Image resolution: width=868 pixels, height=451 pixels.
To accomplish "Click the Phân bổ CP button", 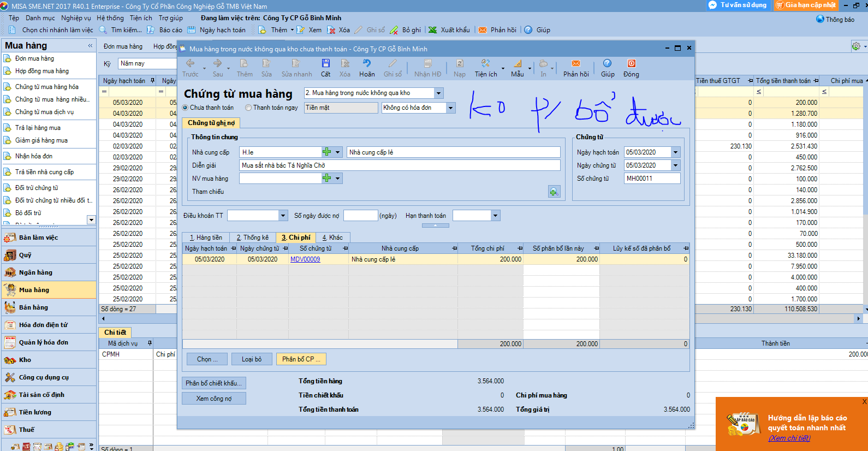I will 302,359.
